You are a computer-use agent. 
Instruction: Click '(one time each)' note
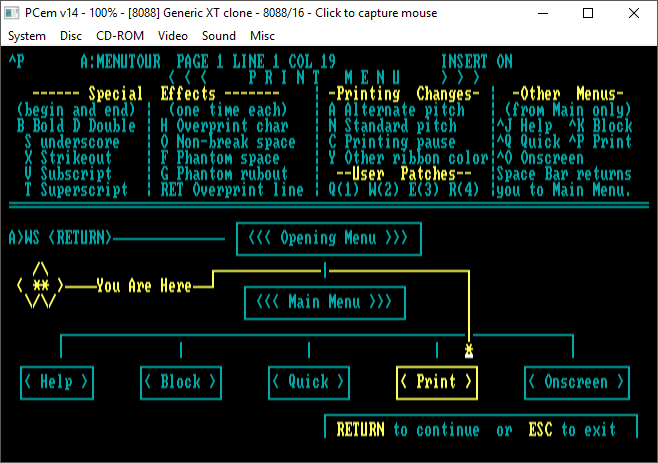pyautogui.click(x=228, y=110)
